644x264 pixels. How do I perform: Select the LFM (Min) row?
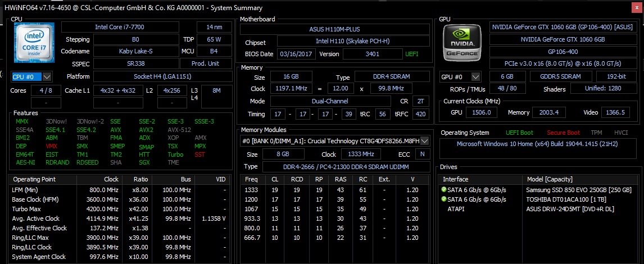[x=120, y=190]
